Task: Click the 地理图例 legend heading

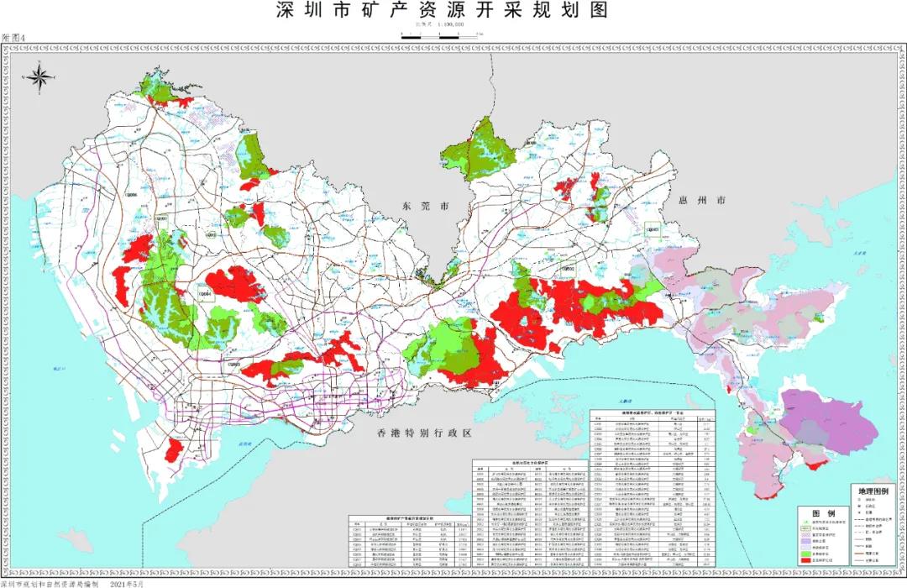Action: [x=873, y=490]
